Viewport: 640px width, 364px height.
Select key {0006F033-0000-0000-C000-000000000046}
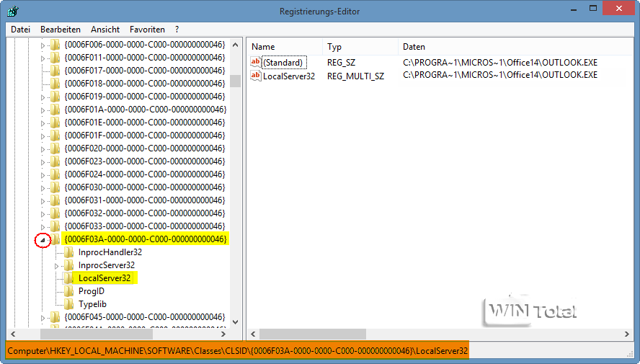145,226
